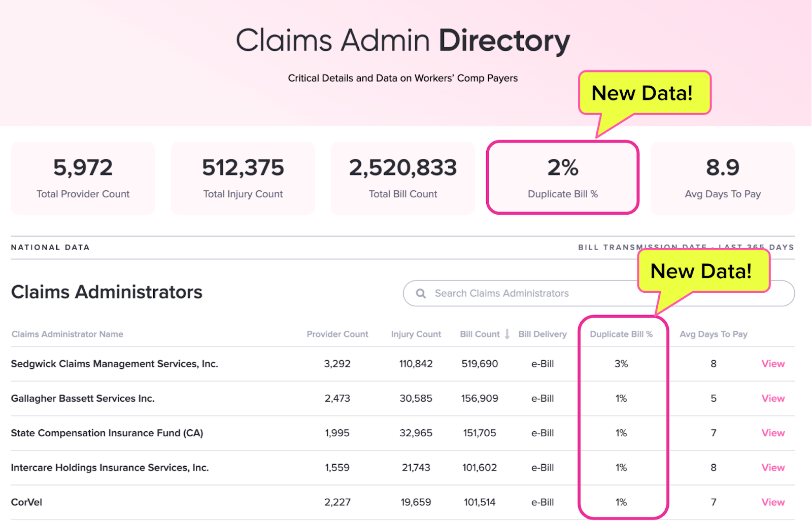Click the Bill Count sort arrow

point(507,334)
